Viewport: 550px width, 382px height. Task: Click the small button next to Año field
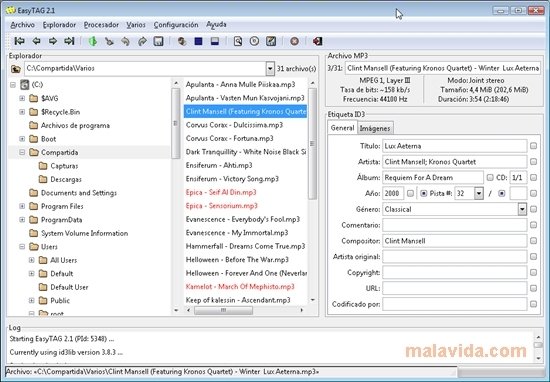point(410,193)
